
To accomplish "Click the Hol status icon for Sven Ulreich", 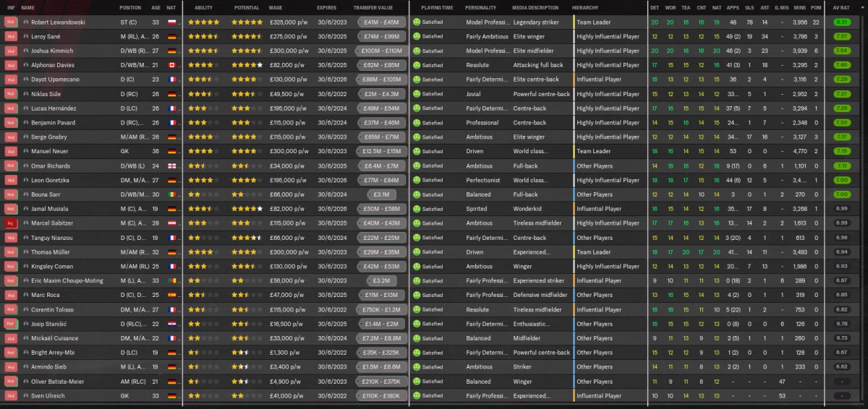I will pyautogui.click(x=10, y=396).
